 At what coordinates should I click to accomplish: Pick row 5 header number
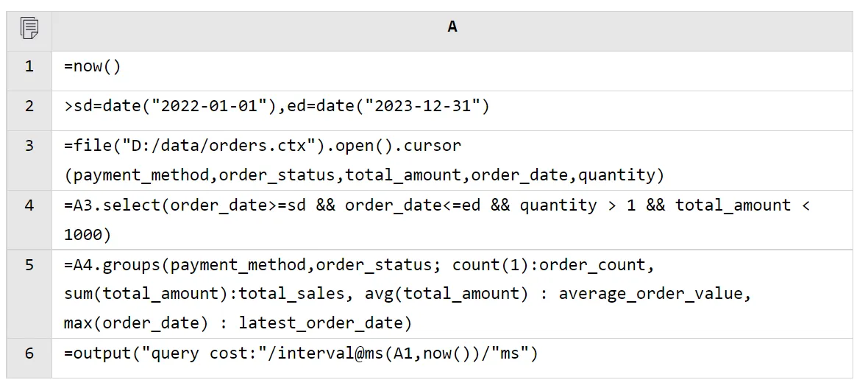(29, 265)
